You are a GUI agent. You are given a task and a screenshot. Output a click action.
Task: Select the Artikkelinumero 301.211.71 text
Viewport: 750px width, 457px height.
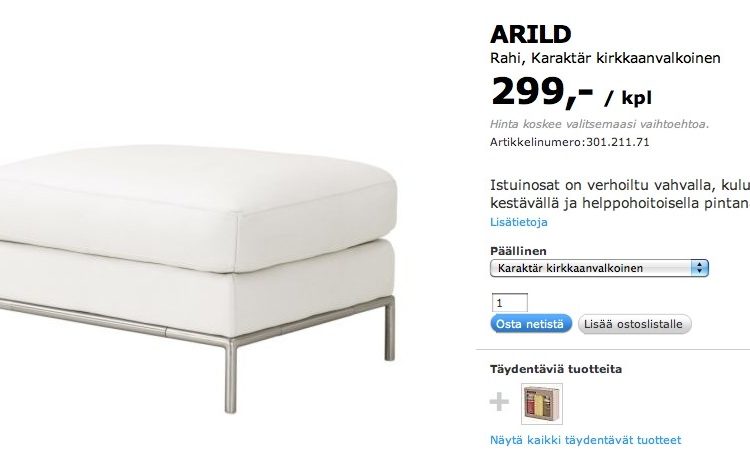(x=570, y=142)
